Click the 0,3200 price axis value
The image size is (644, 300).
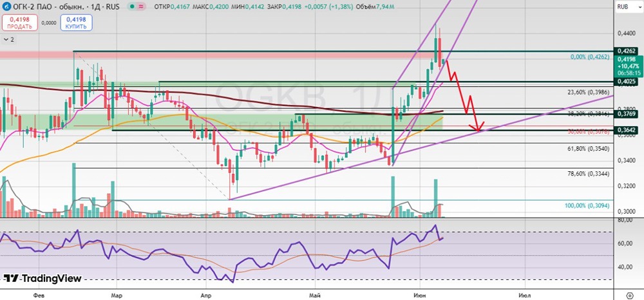625,186
